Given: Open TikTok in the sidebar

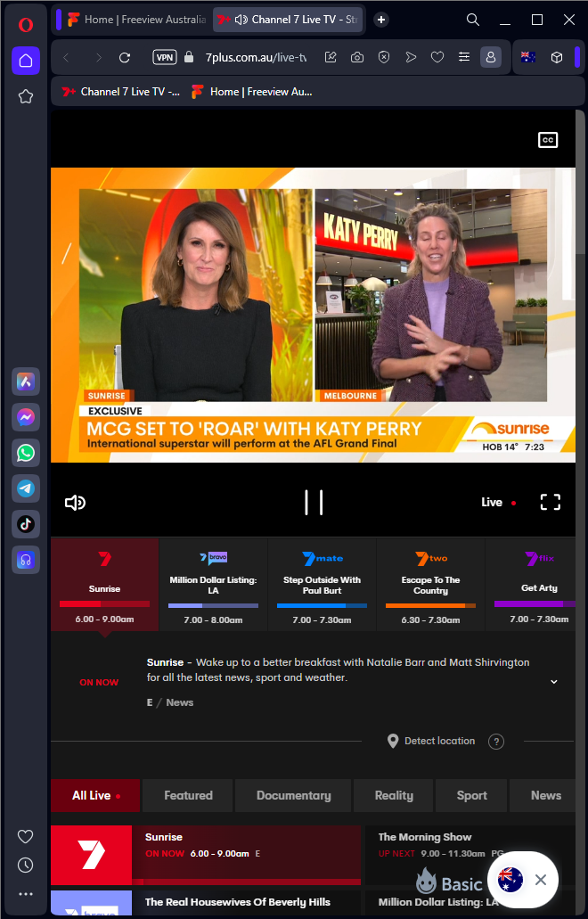Looking at the screenshot, I should point(26,524).
